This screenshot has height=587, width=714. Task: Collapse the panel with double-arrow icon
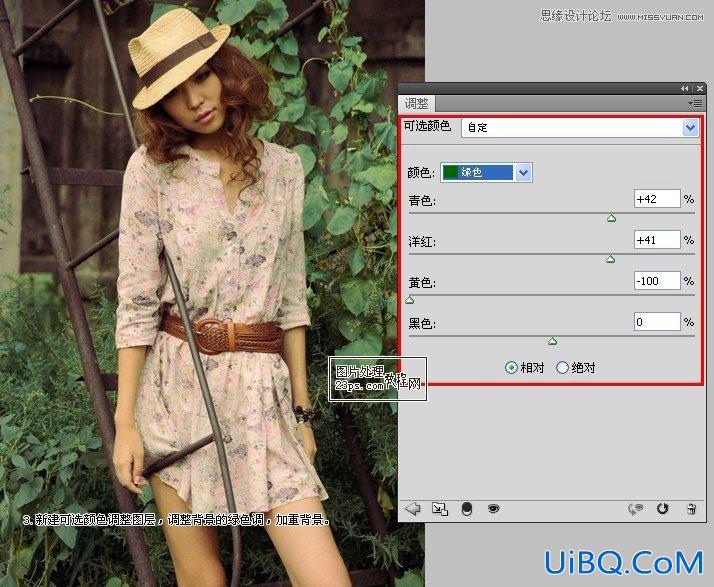pyautogui.click(x=684, y=88)
